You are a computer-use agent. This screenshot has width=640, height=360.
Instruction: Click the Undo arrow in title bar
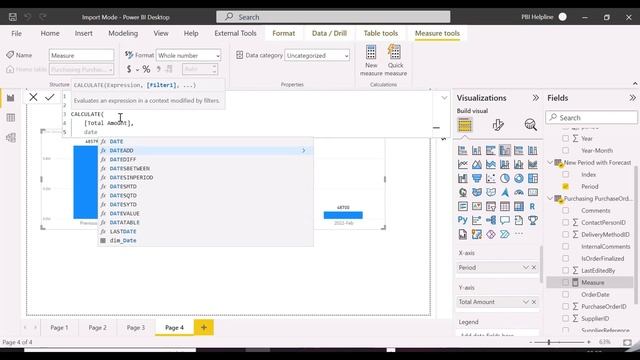tap(27, 17)
